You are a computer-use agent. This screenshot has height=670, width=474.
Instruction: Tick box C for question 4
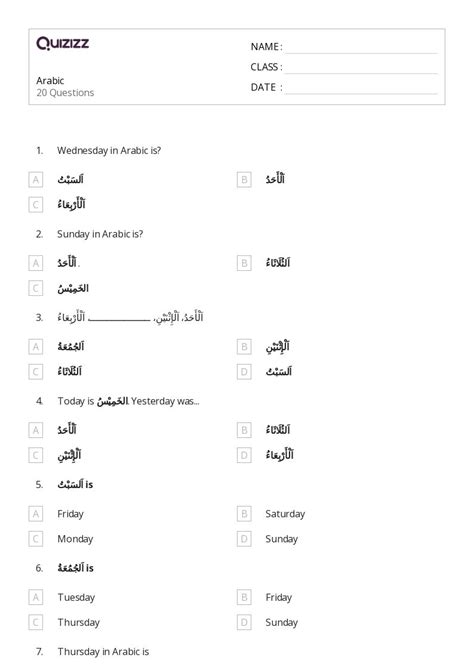click(35, 455)
